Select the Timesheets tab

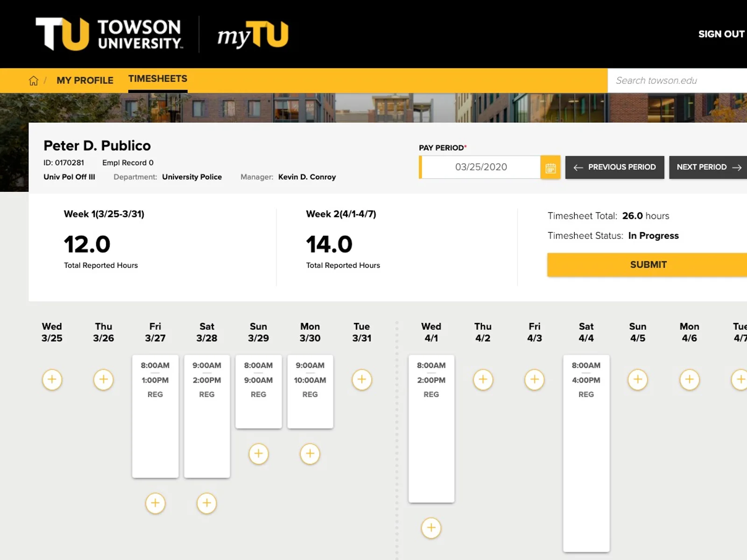click(x=158, y=79)
